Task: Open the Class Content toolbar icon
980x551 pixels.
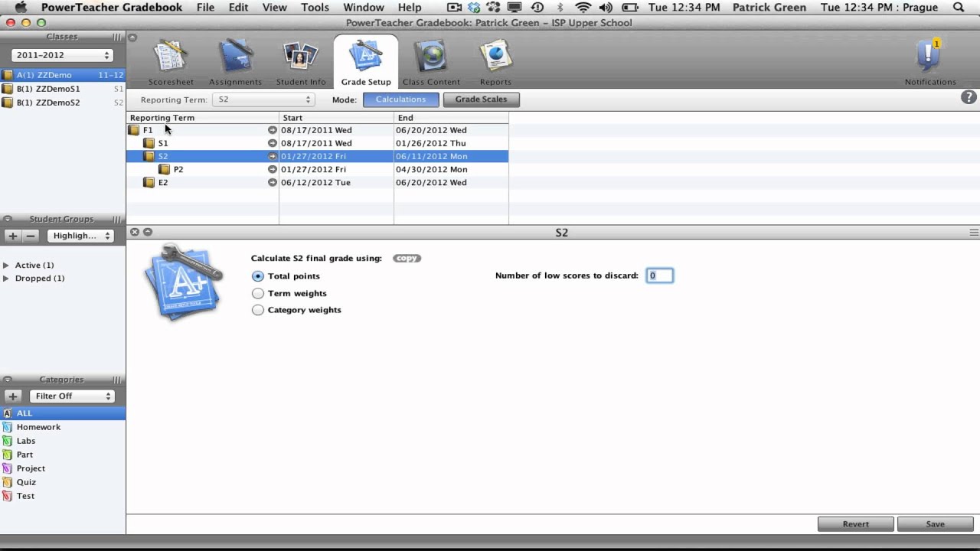Action: [431, 63]
